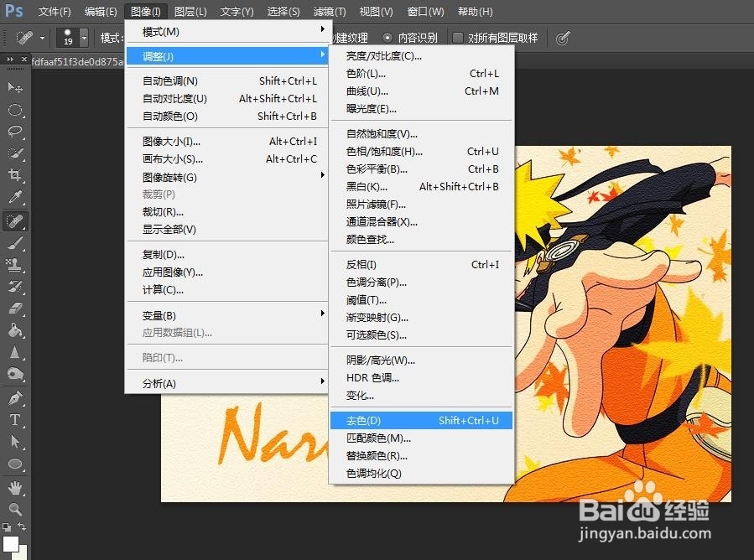Select the Eyedropper tool
This screenshot has width=754, height=560.
(x=15, y=197)
